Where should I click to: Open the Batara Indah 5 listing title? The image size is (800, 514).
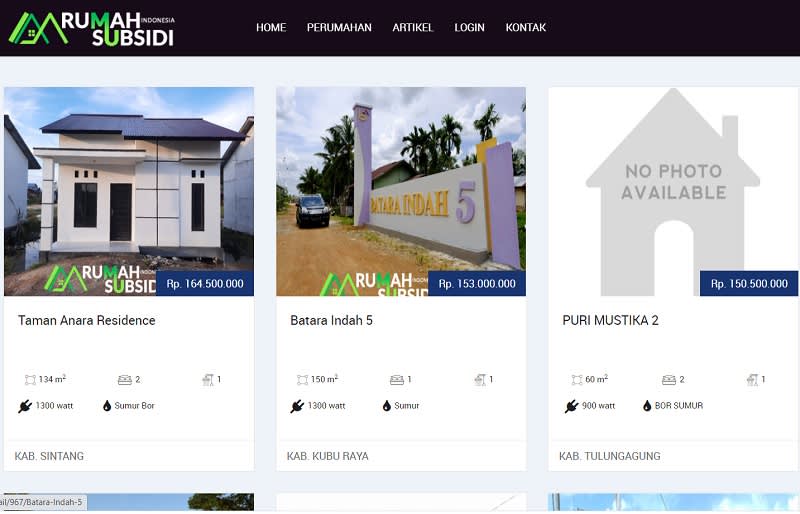(332, 321)
